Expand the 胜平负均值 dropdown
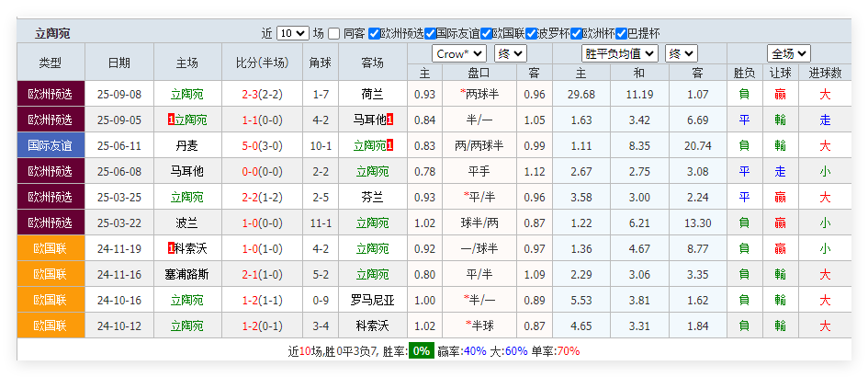Viewport: 868px width, 377px height. pyautogui.click(x=620, y=53)
